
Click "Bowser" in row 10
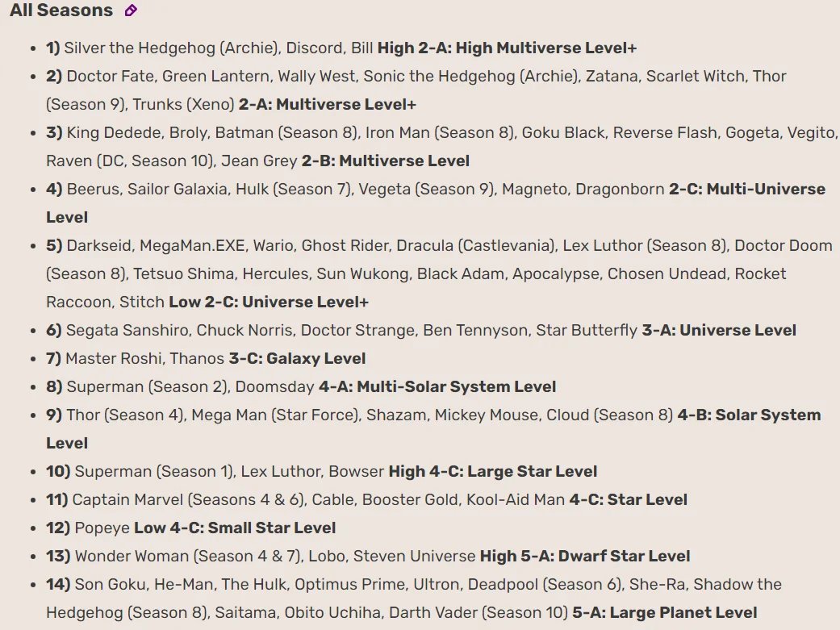[356, 471]
